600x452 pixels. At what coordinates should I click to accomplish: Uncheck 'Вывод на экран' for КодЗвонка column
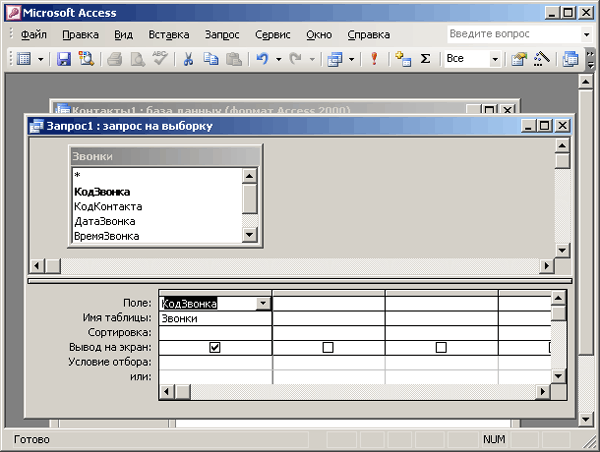215,348
